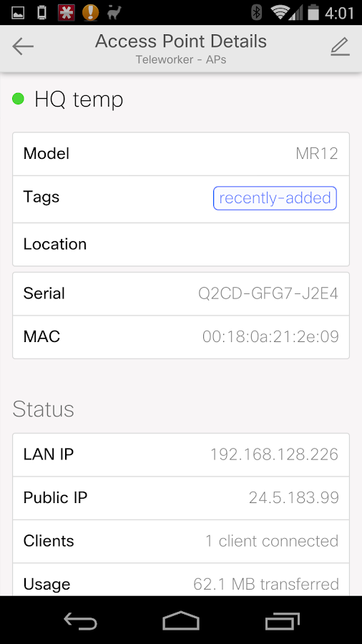Tap the red asterisk notification icon
The image size is (362, 644).
point(66,13)
